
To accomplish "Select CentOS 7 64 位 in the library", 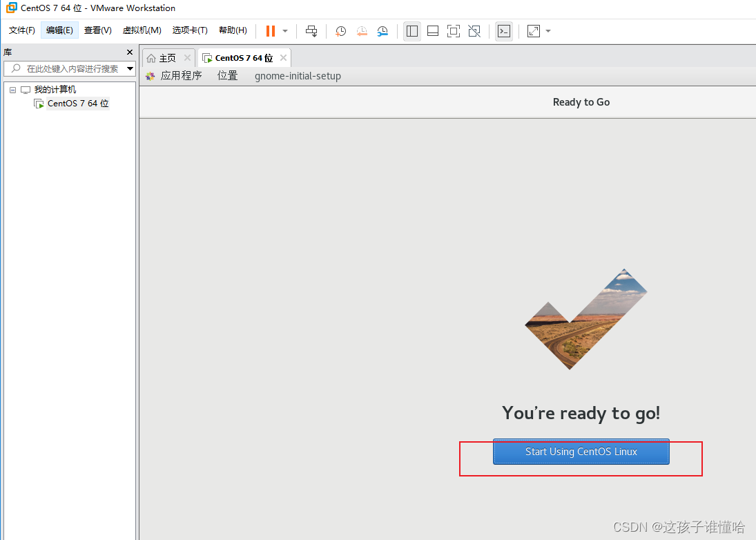I will coord(78,103).
